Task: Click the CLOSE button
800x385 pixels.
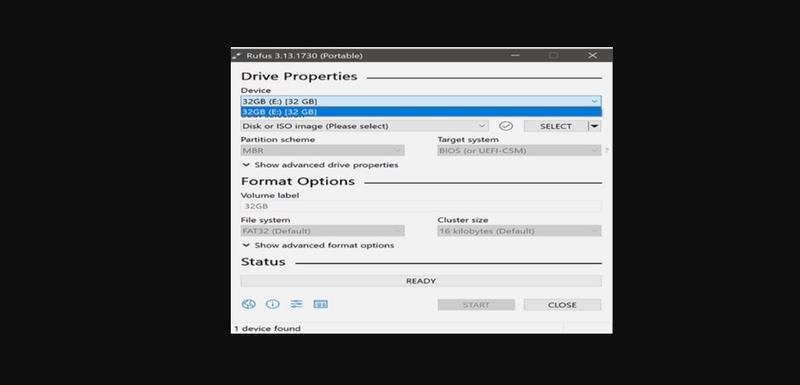Action: (562, 305)
